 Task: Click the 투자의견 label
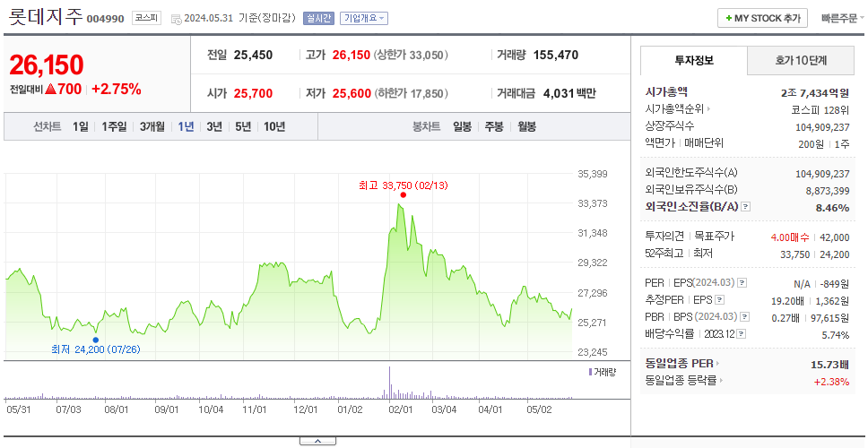[x=664, y=237]
